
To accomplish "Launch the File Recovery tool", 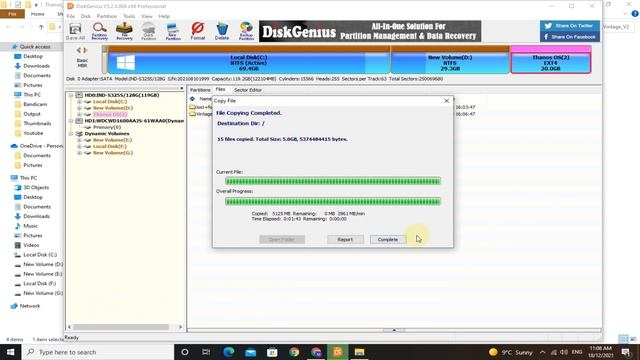I will (124, 31).
